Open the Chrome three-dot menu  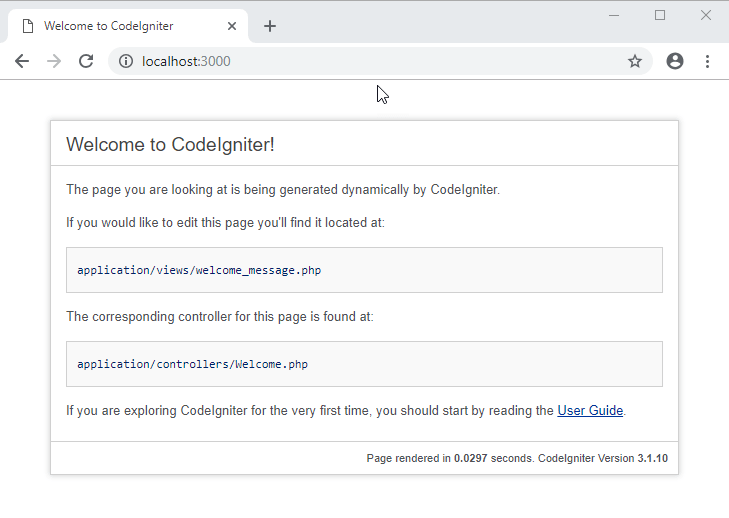tap(707, 61)
